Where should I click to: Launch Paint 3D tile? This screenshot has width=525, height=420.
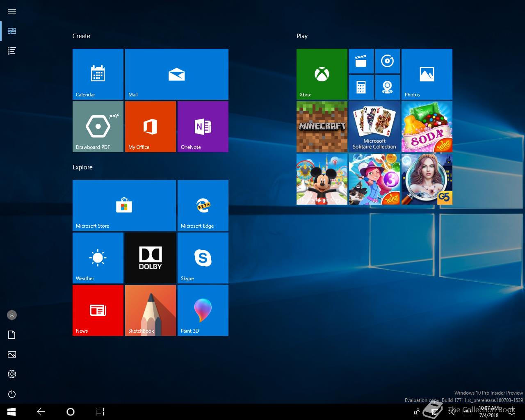coord(203,310)
